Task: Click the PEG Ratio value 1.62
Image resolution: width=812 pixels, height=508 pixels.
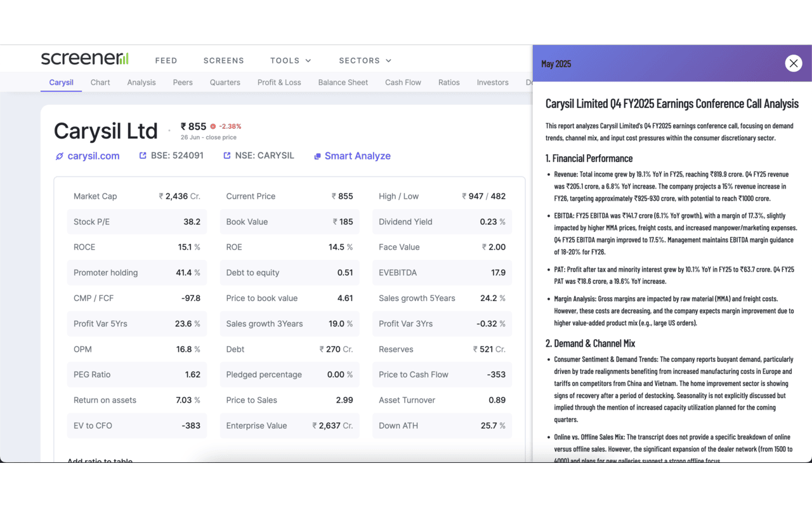Action: [x=193, y=375]
